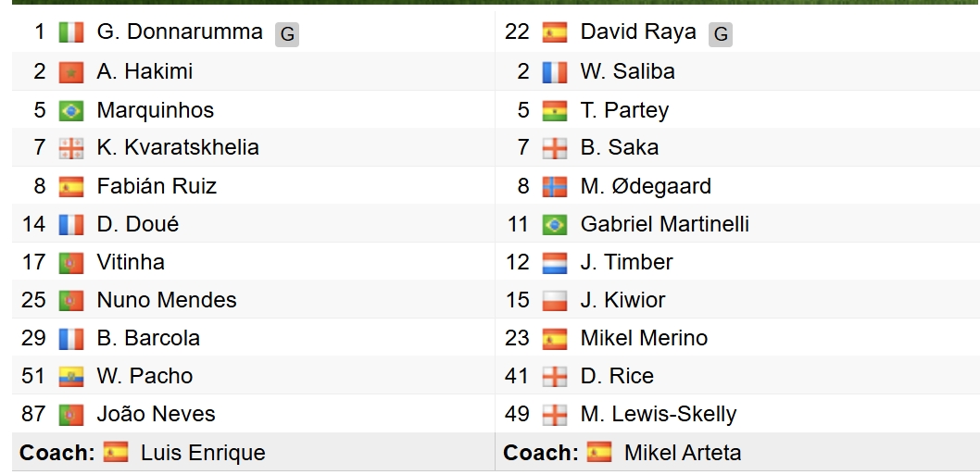Click the goalkeeper G badge beside Donnarumma
Screen dimensions: 980x475
click(287, 34)
